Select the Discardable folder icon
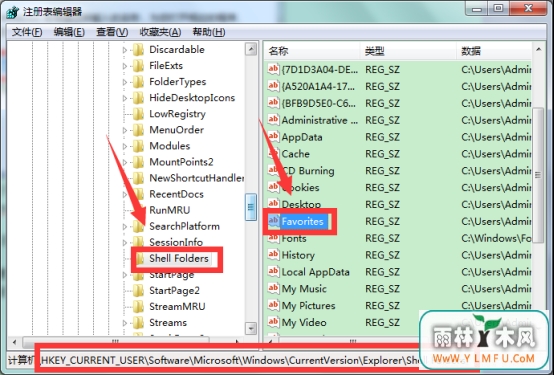 [x=138, y=49]
